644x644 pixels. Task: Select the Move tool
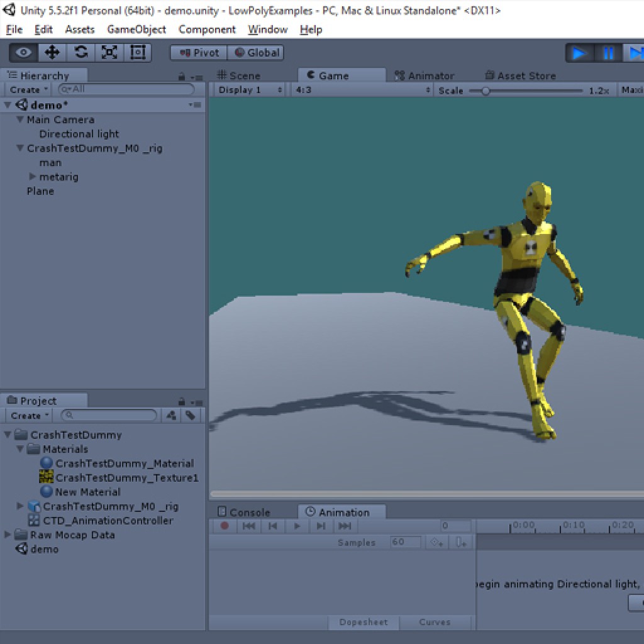[x=52, y=52]
